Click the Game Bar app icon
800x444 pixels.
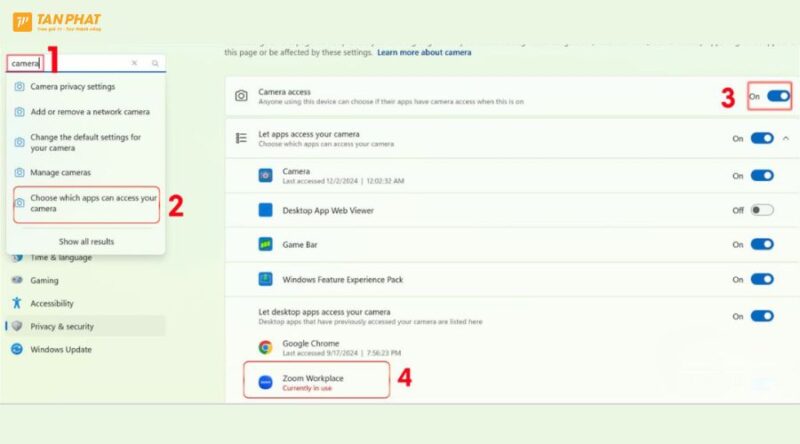(266, 244)
